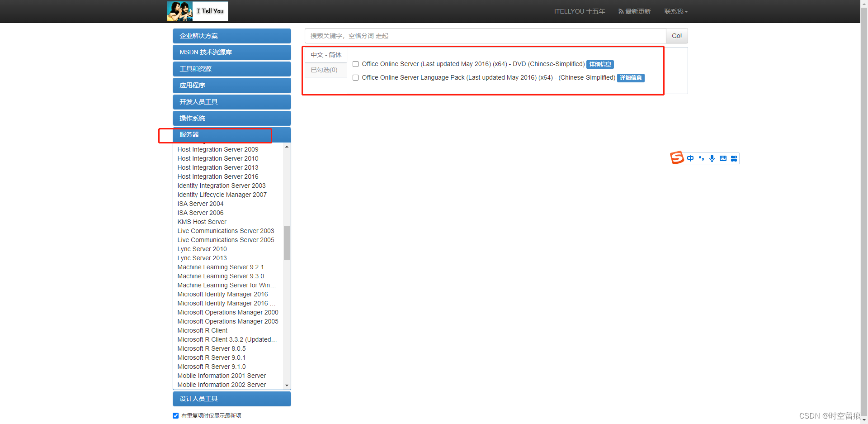Open the Sogou soft keyboard icon
Viewport: 868px width, 424px height.
(723, 158)
